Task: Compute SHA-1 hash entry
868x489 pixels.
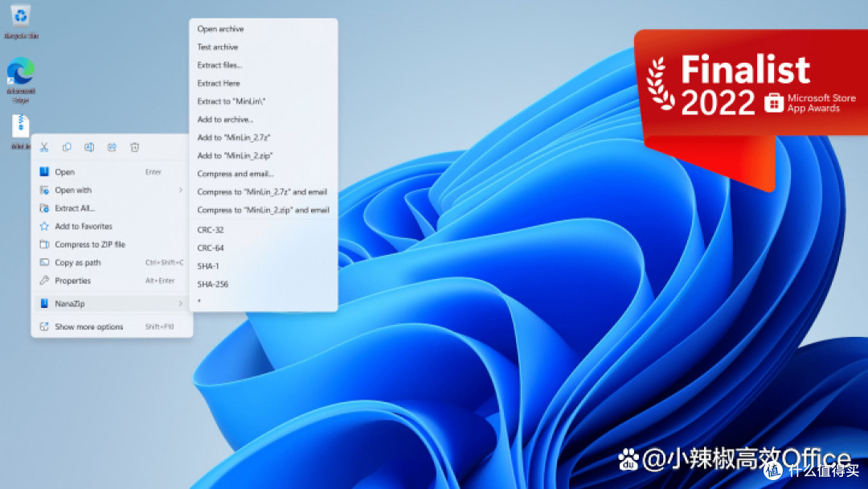Action: [x=264, y=266]
